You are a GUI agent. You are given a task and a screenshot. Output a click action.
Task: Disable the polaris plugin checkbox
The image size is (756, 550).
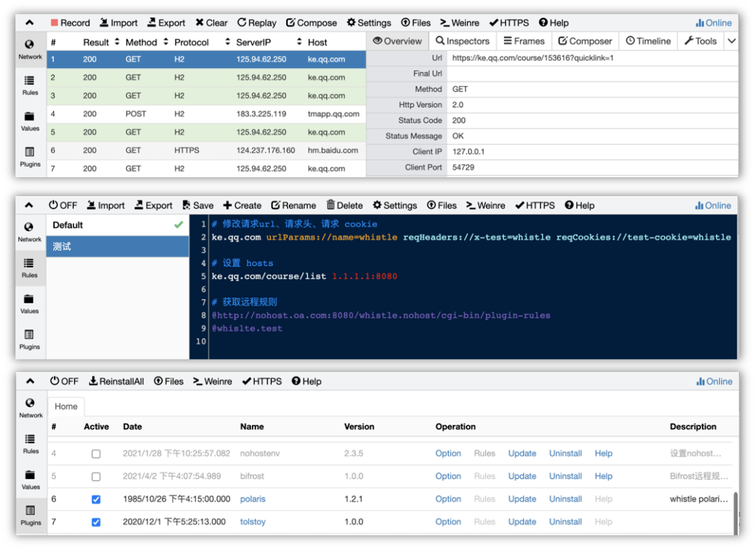tap(96, 500)
